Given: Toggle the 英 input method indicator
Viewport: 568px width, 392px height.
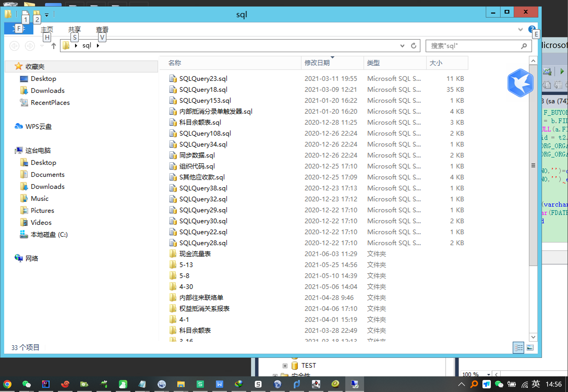Looking at the screenshot, I should coord(536,384).
